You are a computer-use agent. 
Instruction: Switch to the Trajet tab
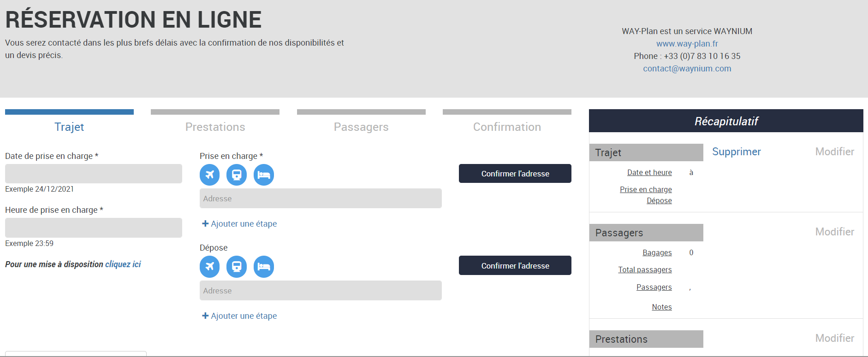pos(69,127)
